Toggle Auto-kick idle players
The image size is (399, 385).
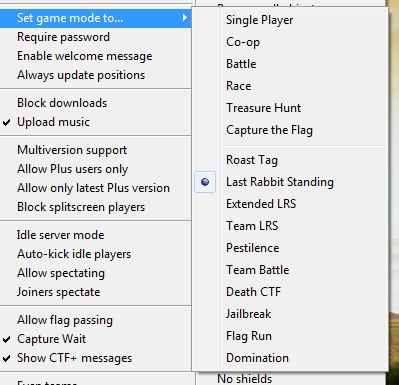click(95, 254)
